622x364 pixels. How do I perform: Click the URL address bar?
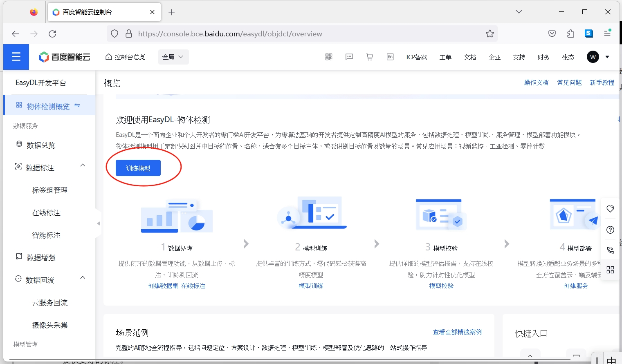[303, 34]
